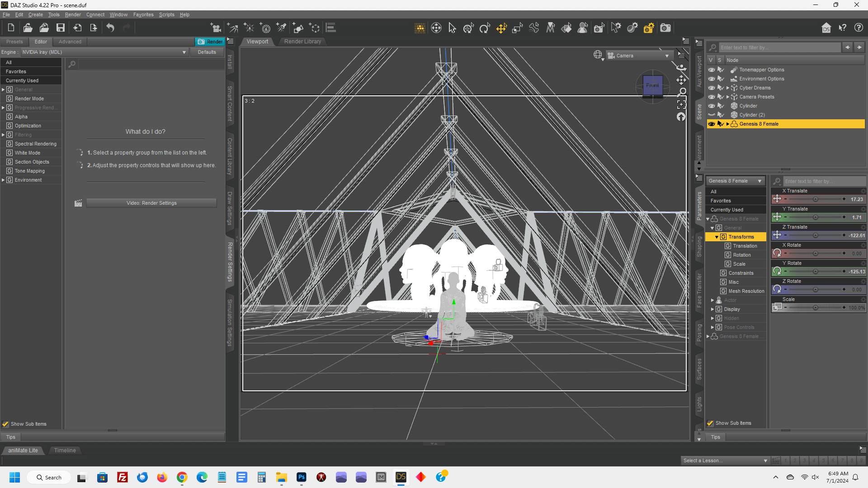The height and width of the screenshot is (488, 868).
Task: Toggle Show Sub Items in Render Settings
Action: 5,424
